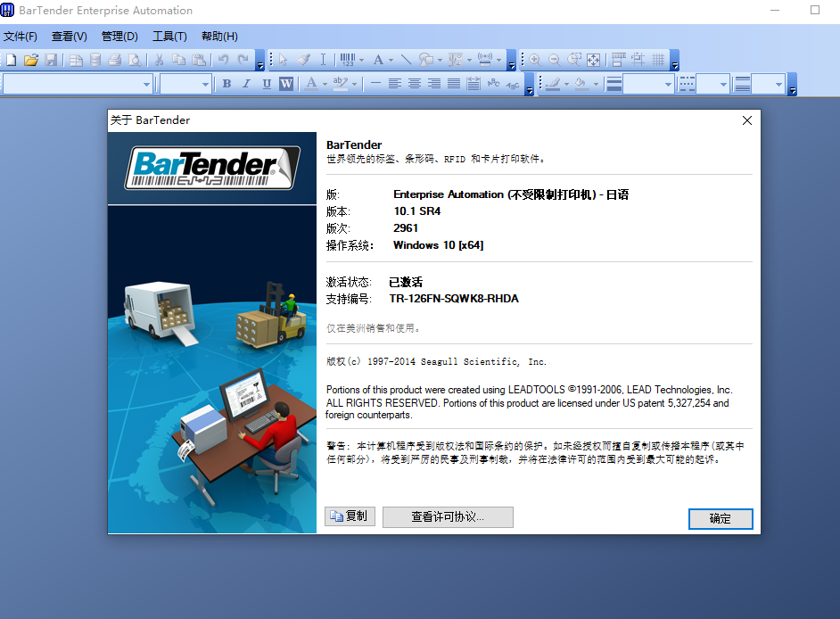Copy license info using the 复制 button
The height and width of the screenshot is (619, 840).
(x=349, y=516)
